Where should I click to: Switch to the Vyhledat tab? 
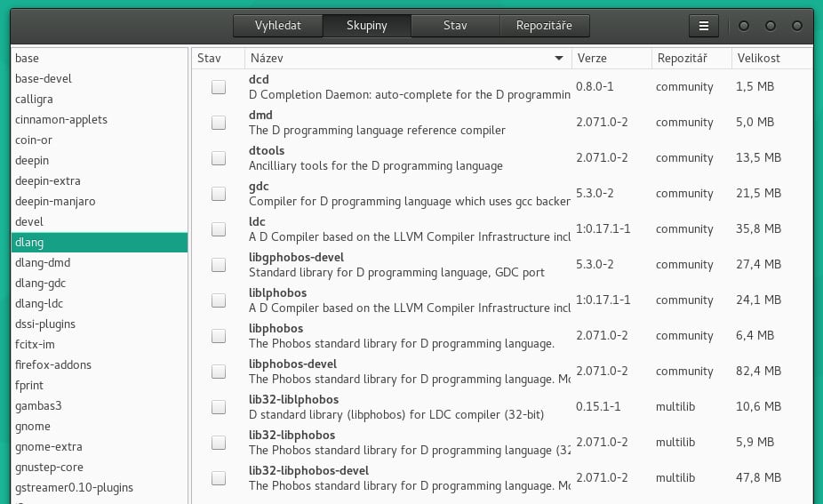(x=277, y=26)
